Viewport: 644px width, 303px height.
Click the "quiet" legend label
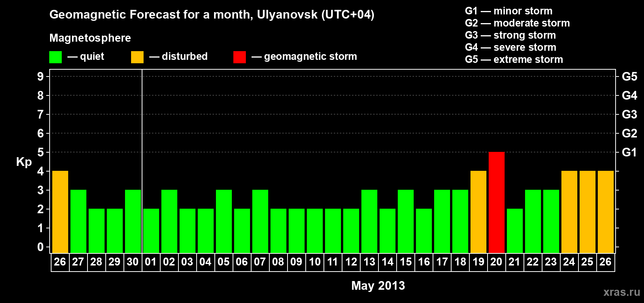click(92, 57)
